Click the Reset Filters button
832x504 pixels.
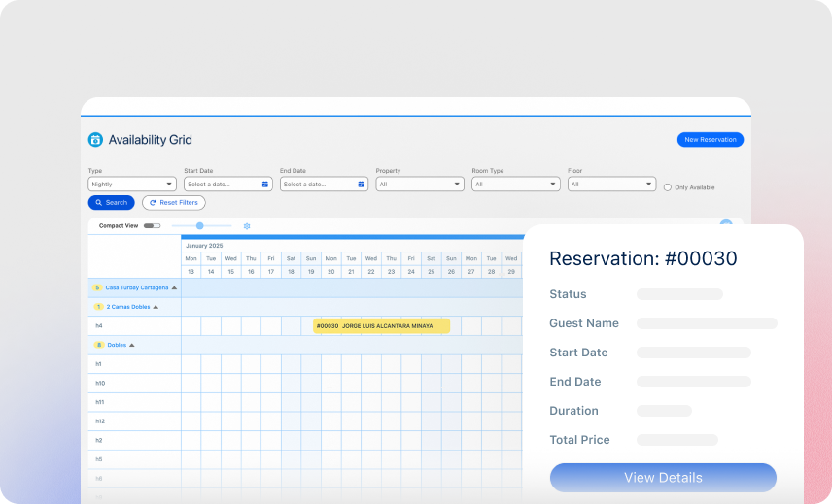[174, 203]
